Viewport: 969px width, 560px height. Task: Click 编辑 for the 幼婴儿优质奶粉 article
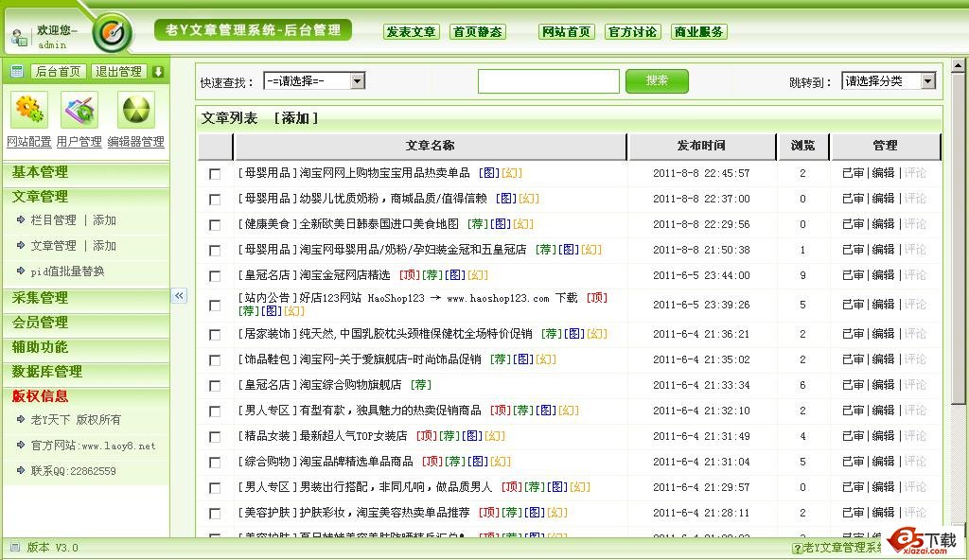(x=883, y=199)
